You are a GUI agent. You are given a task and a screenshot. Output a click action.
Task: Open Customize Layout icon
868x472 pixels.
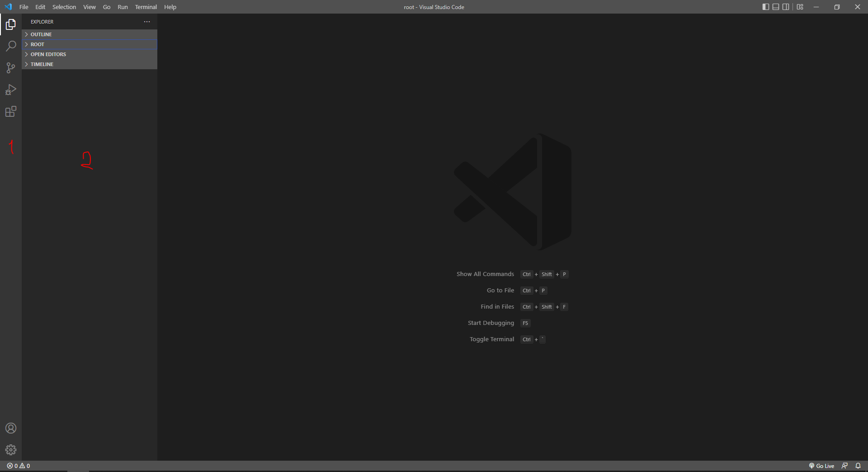coord(800,7)
